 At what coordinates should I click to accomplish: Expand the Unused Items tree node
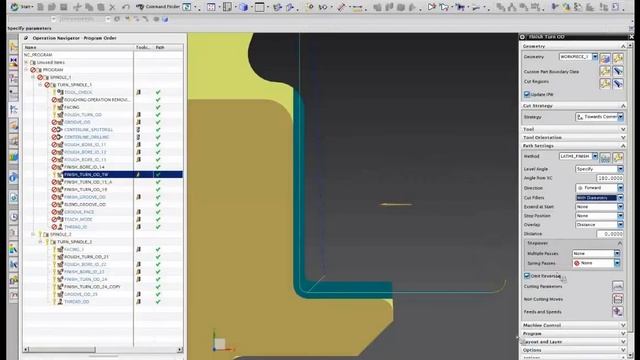26,62
